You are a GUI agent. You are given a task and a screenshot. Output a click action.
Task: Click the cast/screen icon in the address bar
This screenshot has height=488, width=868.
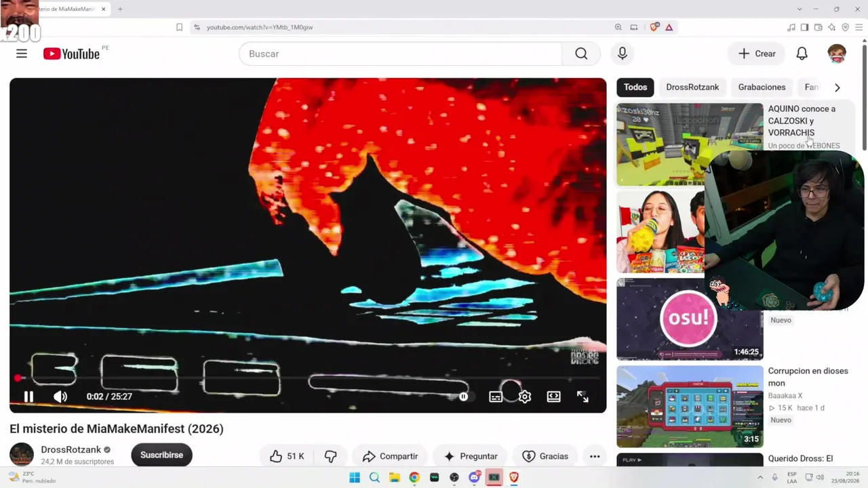634,27
